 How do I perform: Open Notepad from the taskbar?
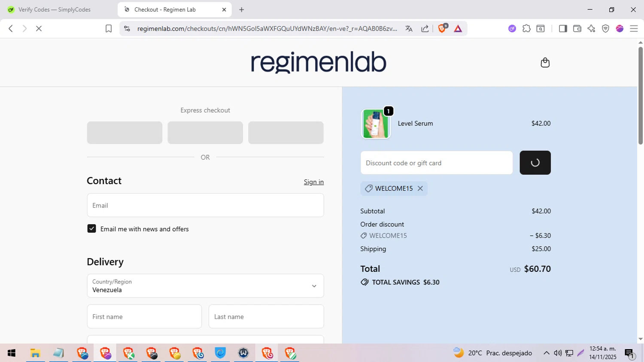(58, 353)
